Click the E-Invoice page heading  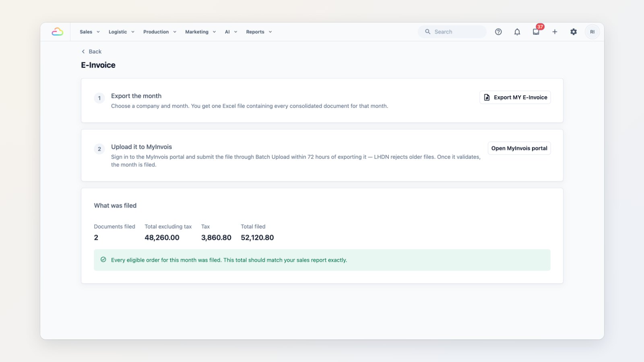point(98,65)
